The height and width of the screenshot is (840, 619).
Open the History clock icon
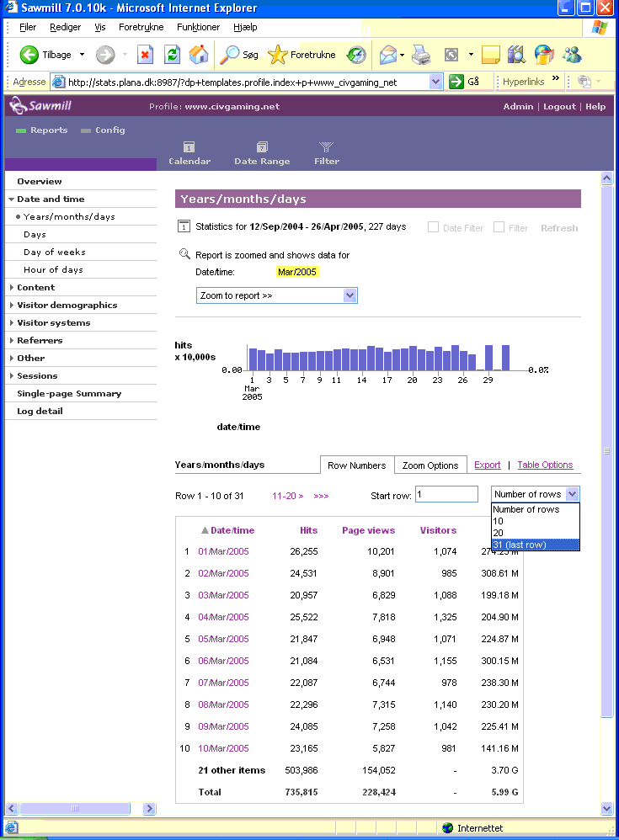tap(356, 55)
